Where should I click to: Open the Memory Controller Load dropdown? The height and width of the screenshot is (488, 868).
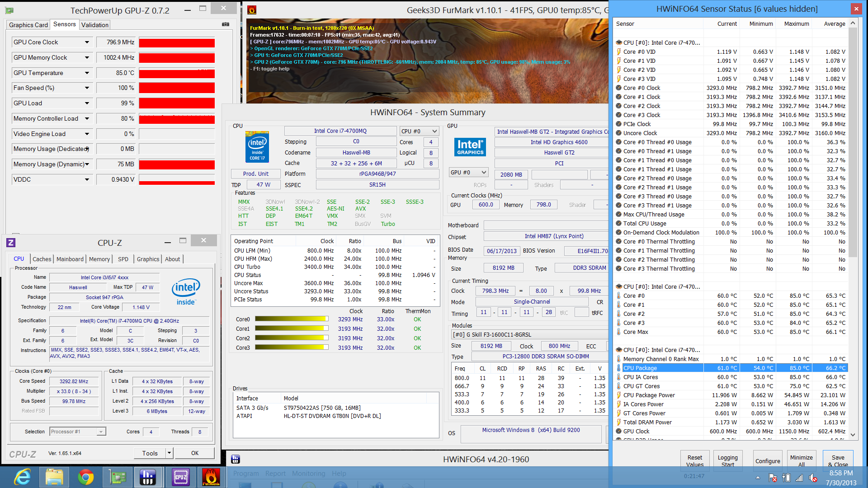[x=87, y=118]
